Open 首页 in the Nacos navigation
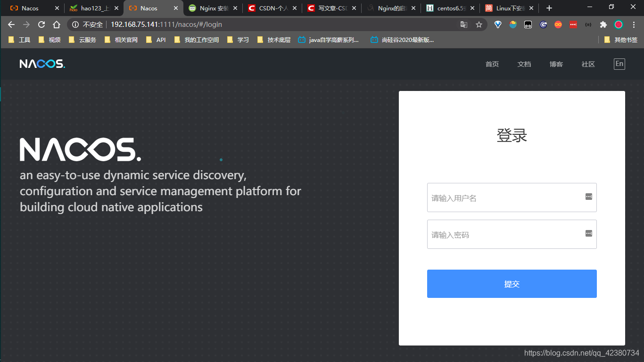Image resolution: width=644 pixels, height=362 pixels. click(492, 64)
